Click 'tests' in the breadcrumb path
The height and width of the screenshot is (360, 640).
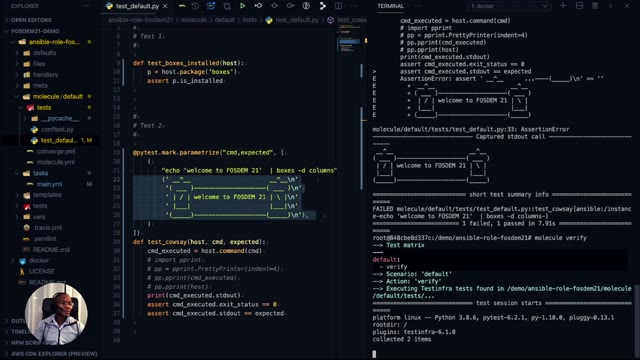pyautogui.click(x=249, y=20)
